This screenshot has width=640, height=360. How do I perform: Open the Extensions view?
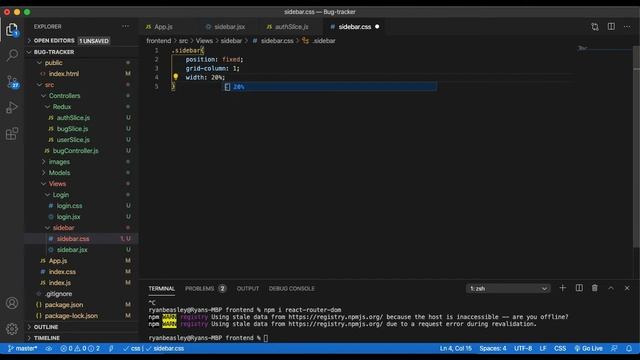(12, 133)
